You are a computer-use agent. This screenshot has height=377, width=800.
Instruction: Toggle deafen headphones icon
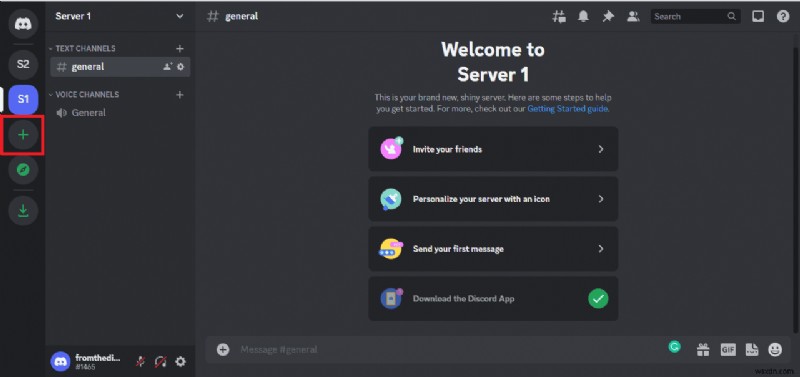coord(161,362)
